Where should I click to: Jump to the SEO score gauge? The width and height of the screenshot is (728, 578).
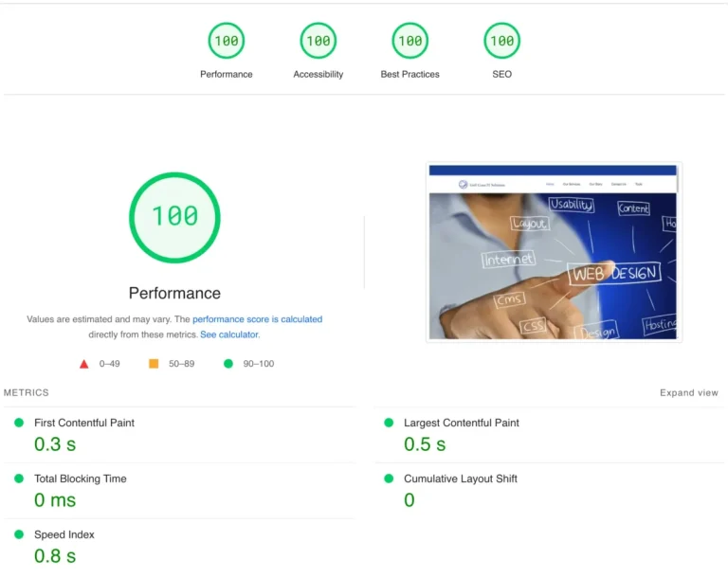(501, 41)
